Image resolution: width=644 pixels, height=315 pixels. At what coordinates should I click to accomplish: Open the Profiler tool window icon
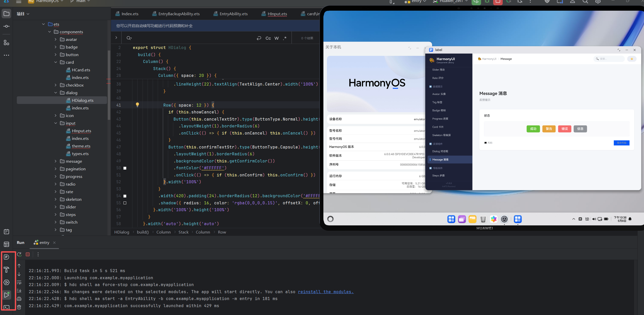pyautogui.click(x=7, y=257)
